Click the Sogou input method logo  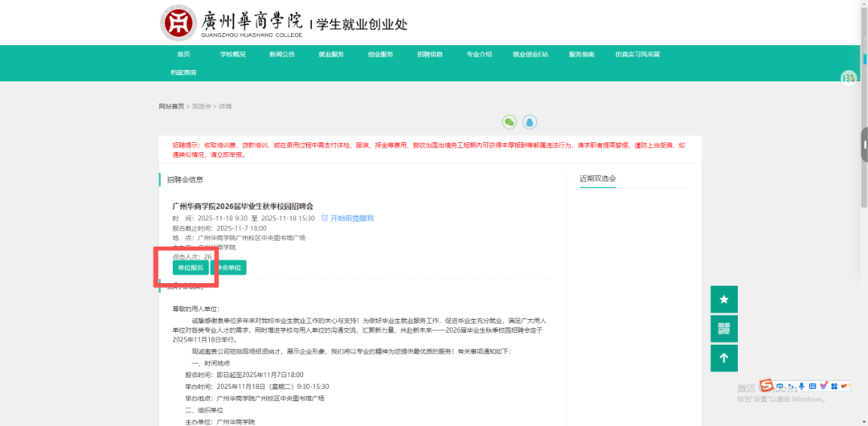pos(767,386)
